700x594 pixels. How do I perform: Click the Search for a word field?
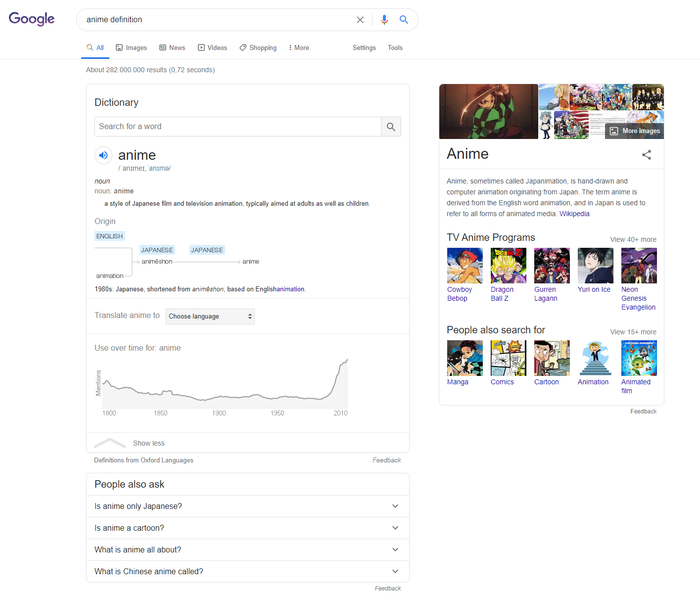pyautogui.click(x=237, y=127)
